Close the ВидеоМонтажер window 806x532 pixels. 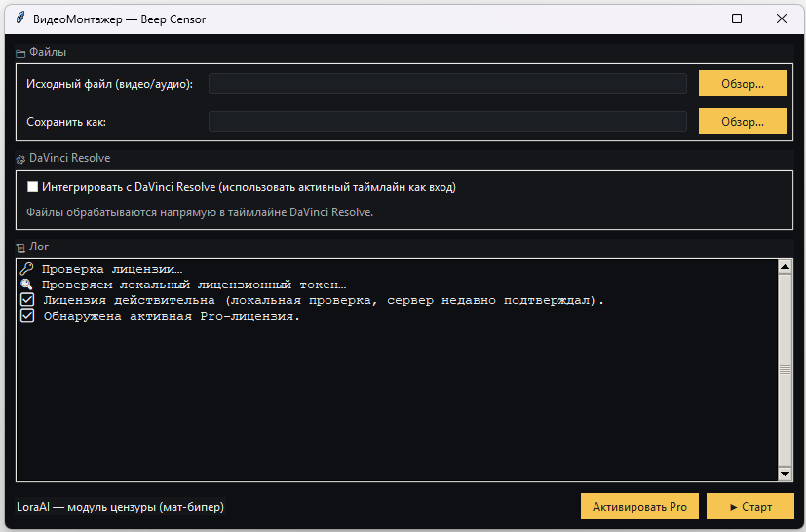point(782,19)
